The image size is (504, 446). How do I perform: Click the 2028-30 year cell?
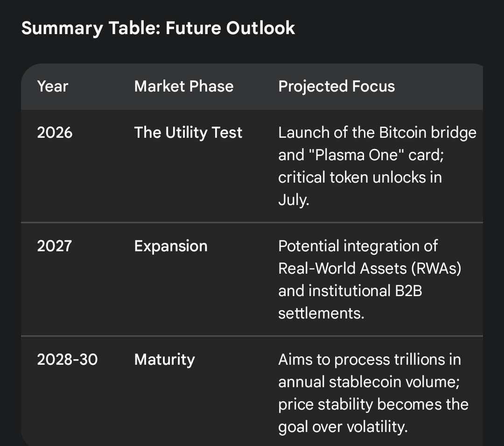click(68, 360)
